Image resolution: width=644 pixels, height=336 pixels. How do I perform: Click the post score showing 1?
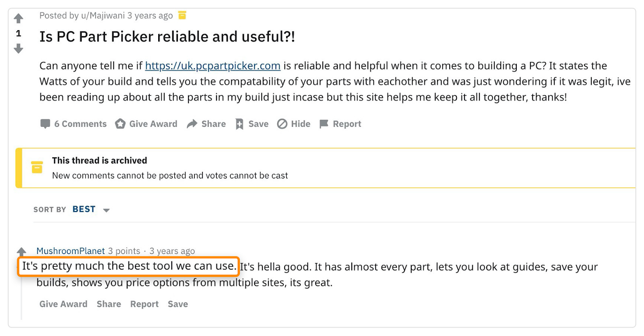18,34
